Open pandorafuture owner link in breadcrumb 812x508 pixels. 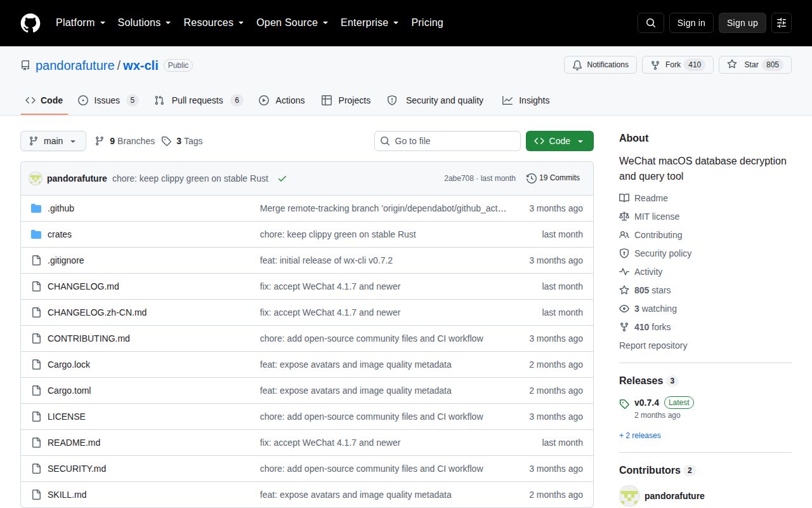click(75, 65)
